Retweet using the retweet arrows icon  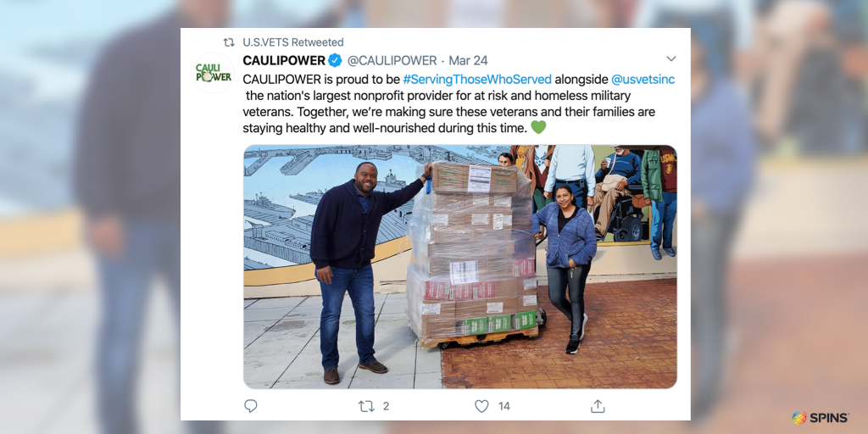(366, 406)
